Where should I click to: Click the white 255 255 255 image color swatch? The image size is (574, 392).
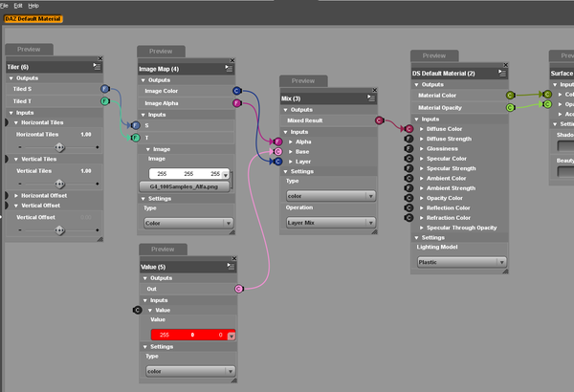(x=188, y=174)
